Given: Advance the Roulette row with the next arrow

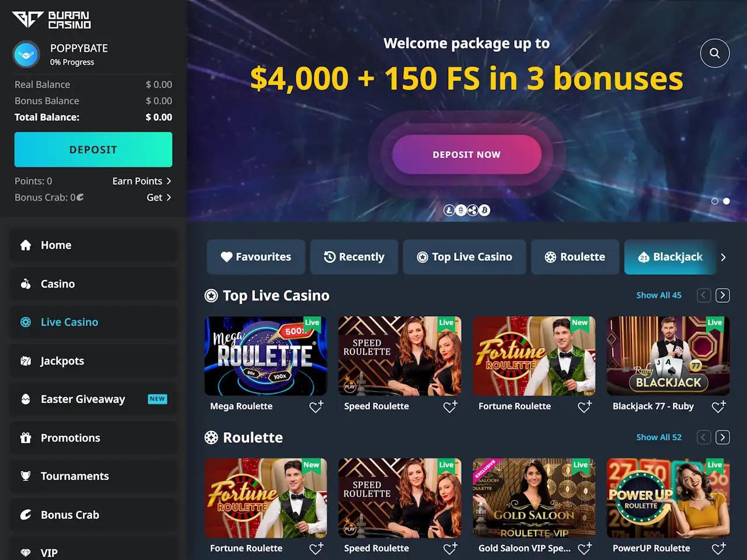Looking at the screenshot, I should [x=722, y=437].
